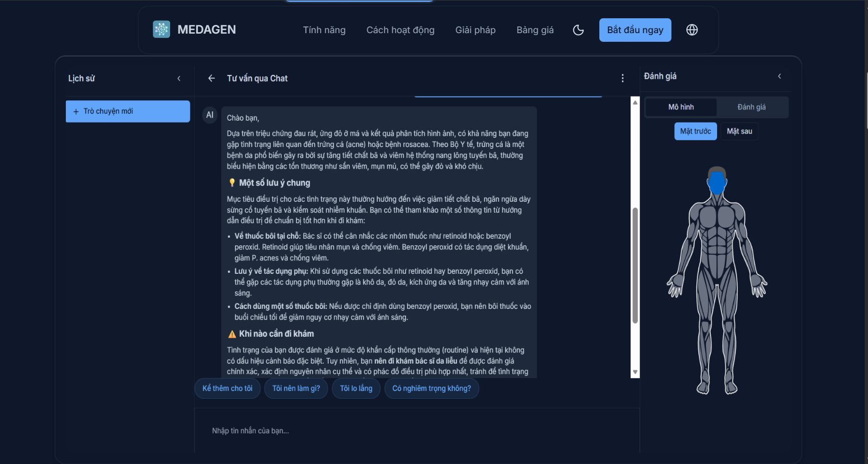Open the Bảng giá menu item
Viewport: 868px width, 464px height.
click(x=534, y=30)
